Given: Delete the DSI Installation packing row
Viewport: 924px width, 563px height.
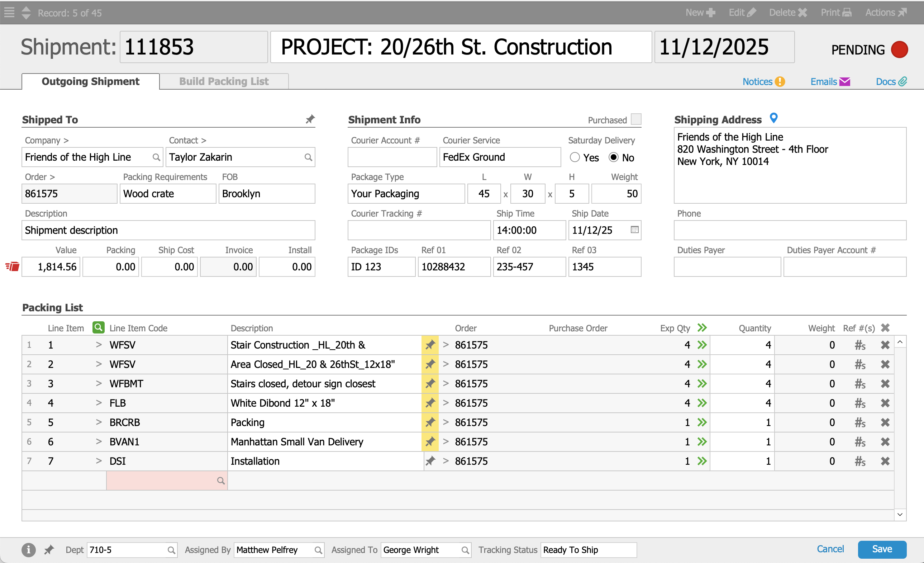Looking at the screenshot, I should click(x=885, y=461).
